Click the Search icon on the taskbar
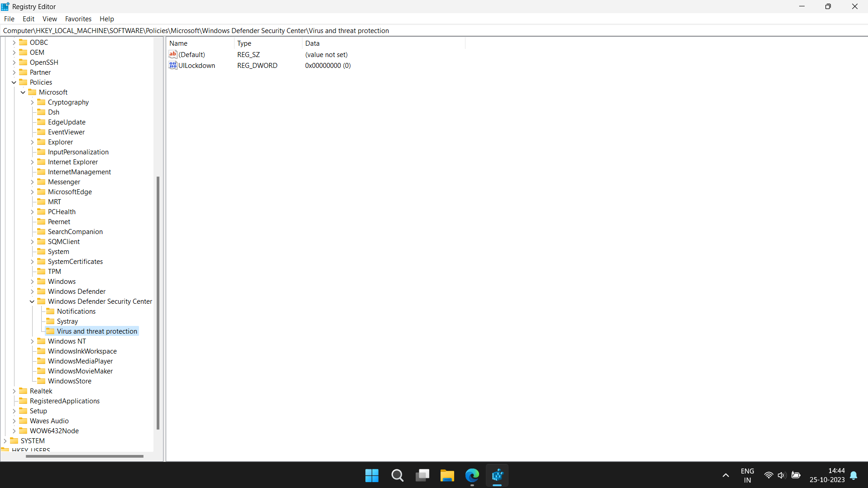This screenshot has height=488, width=868. (397, 475)
